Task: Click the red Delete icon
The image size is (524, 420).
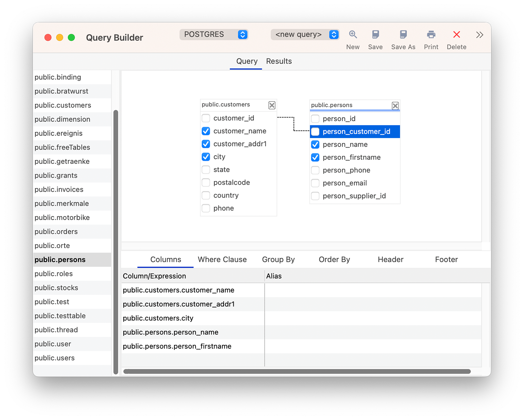Action: (457, 34)
